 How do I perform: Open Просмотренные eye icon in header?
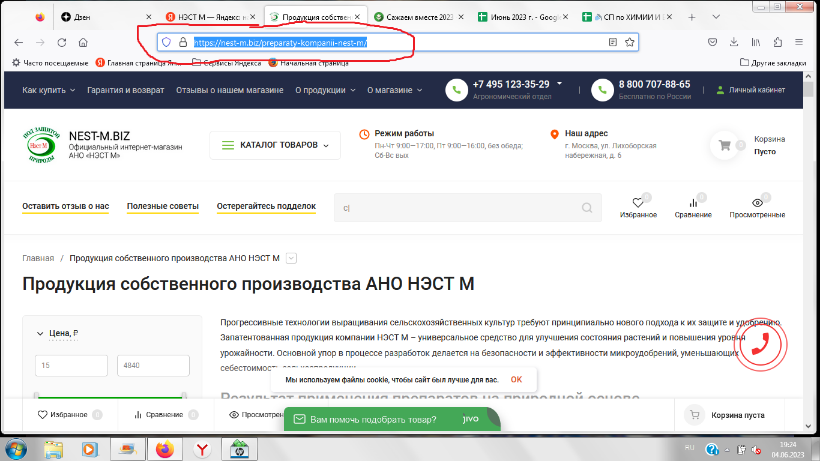tap(757, 203)
